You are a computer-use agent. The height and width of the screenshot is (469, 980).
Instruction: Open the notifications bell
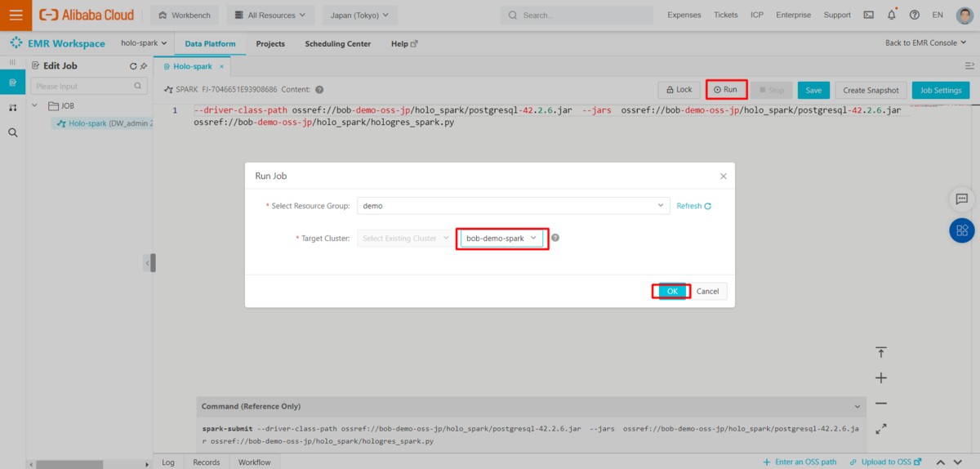[x=891, y=15]
